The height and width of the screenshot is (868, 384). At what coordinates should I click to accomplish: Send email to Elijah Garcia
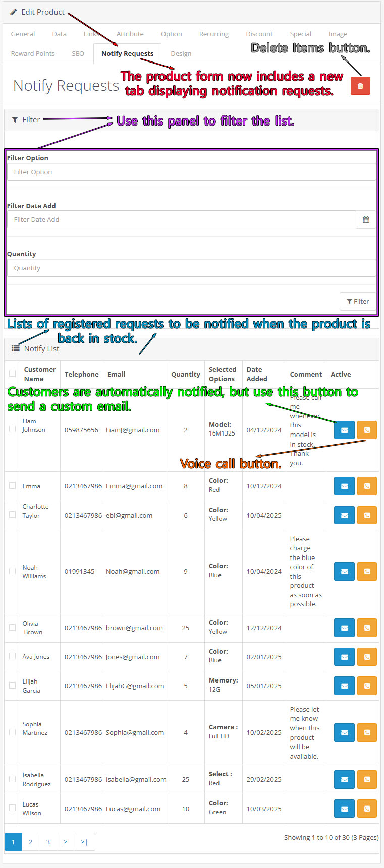coord(344,686)
